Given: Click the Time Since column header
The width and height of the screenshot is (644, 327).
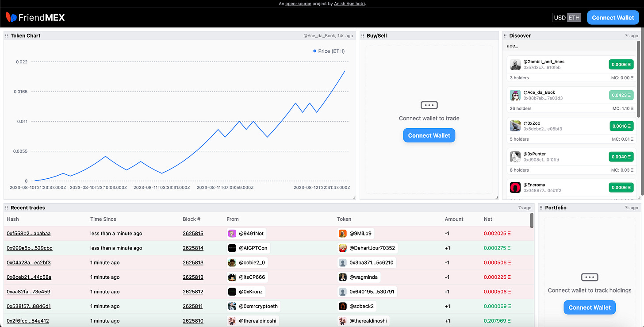Looking at the screenshot, I should pos(103,219).
